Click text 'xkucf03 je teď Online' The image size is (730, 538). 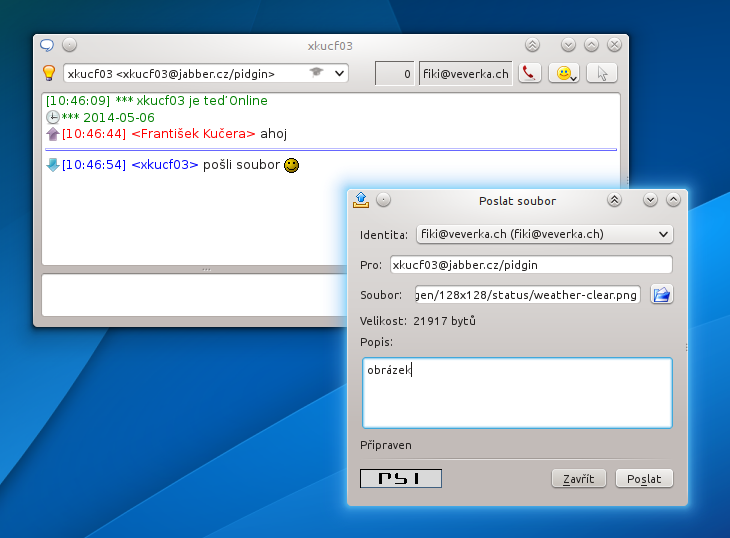(x=202, y=101)
